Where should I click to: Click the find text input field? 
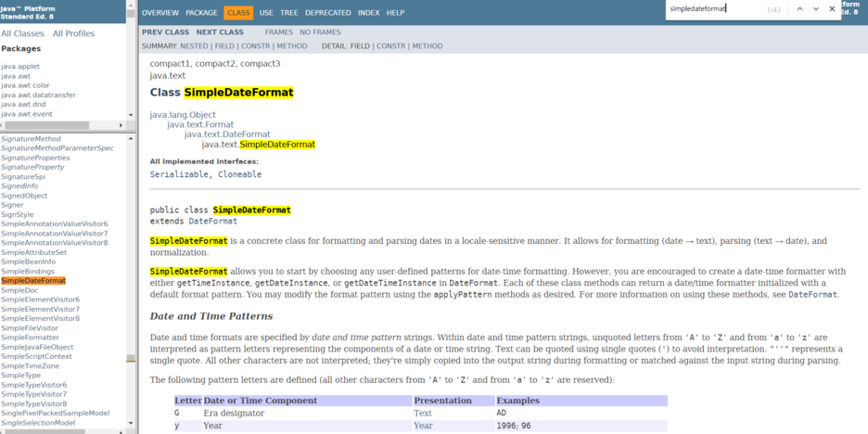(714, 9)
